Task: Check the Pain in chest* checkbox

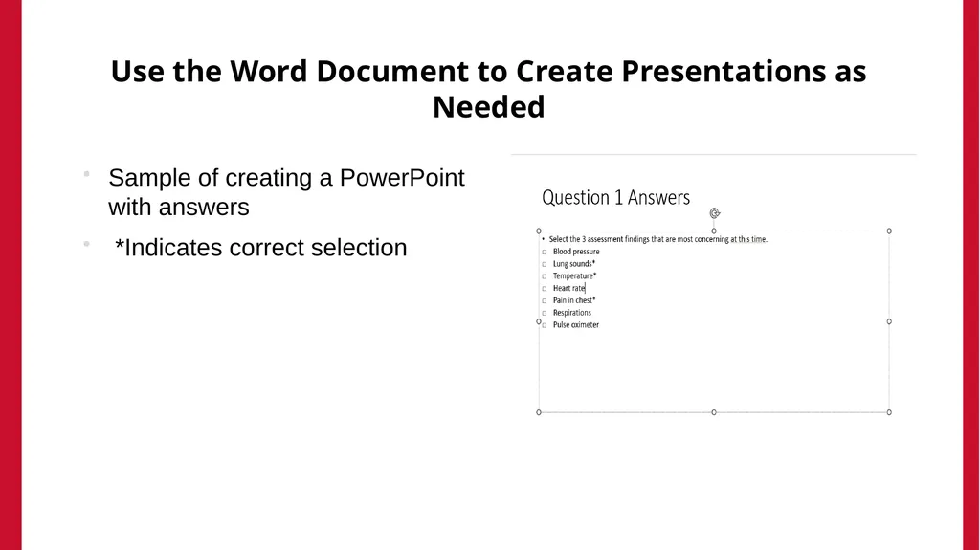Action: point(545,300)
